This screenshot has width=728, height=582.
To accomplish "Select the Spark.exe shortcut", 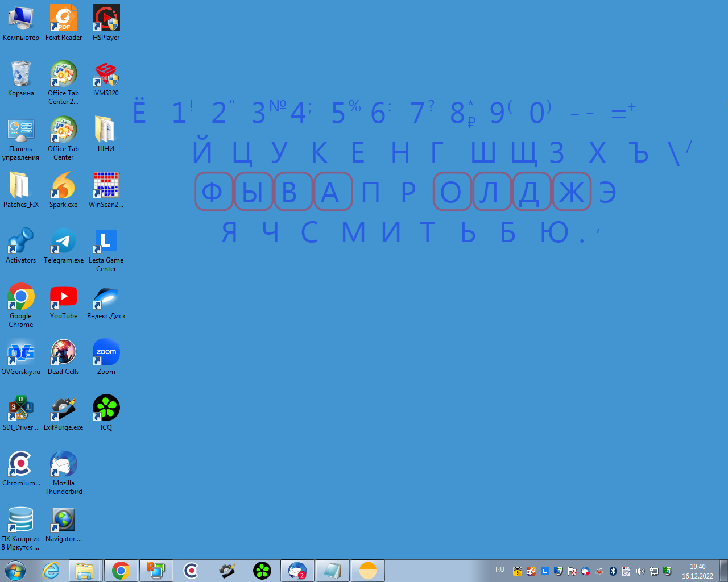I will pos(64,190).
